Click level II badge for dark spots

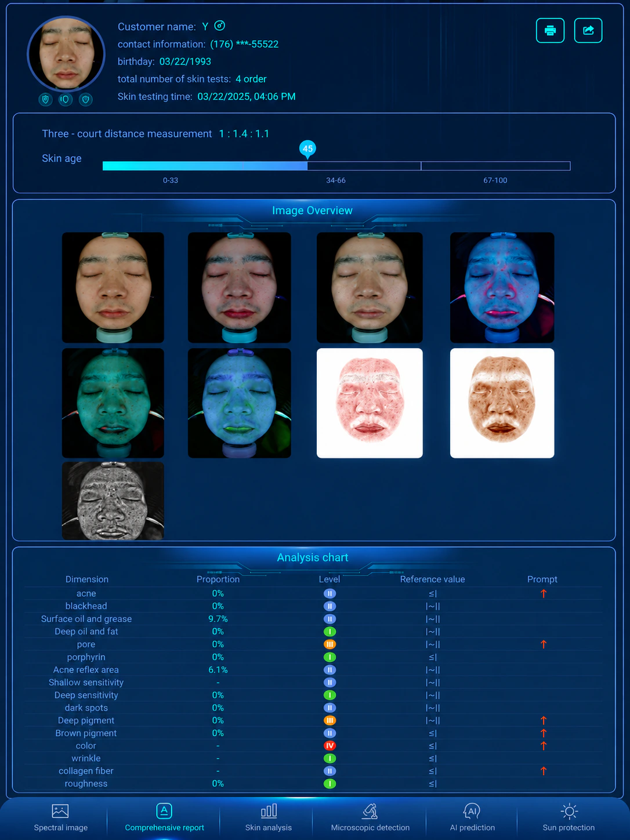click(x=330, y=708)
